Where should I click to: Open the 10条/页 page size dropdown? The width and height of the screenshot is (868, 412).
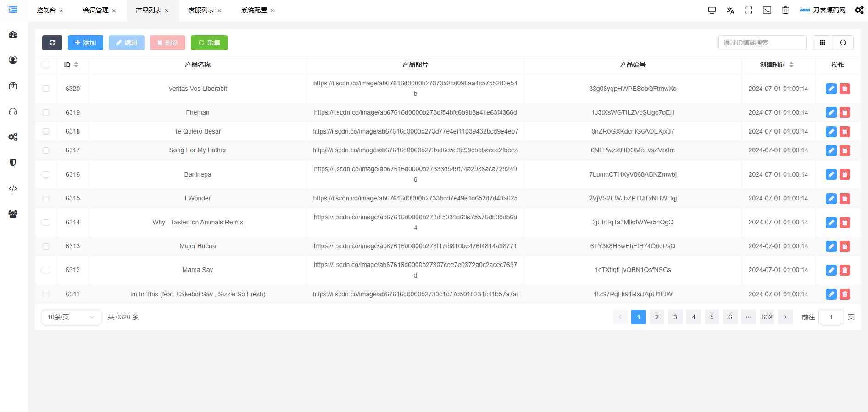(71, 317)
